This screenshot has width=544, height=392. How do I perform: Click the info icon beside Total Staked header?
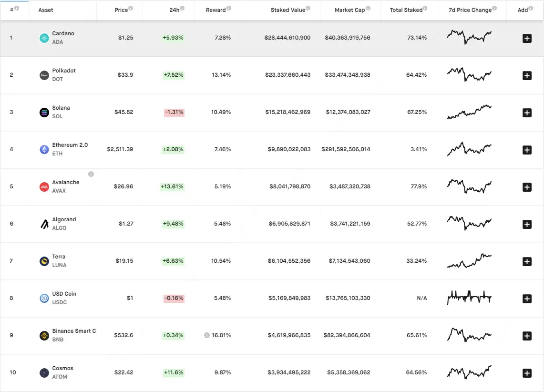(x=425, y=8)
